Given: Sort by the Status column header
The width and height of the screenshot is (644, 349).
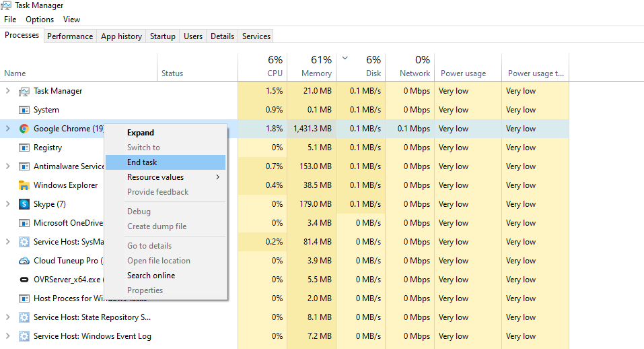Looking at the screenshot, I should coord(198,67).
